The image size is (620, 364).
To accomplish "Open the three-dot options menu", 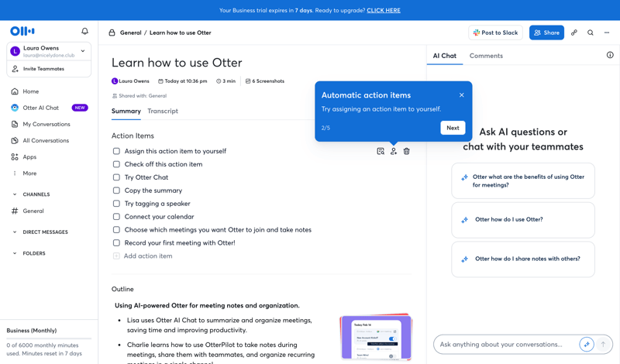I will click(607, 33).
